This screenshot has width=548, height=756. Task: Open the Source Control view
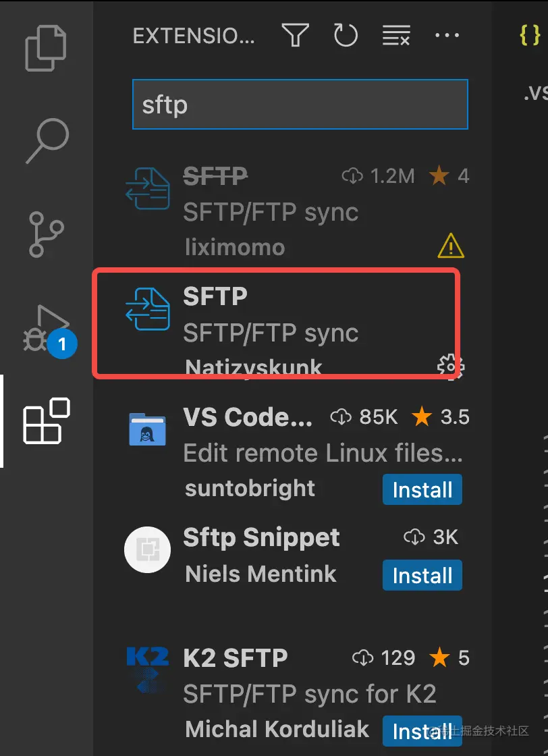[x=46, y=234]
